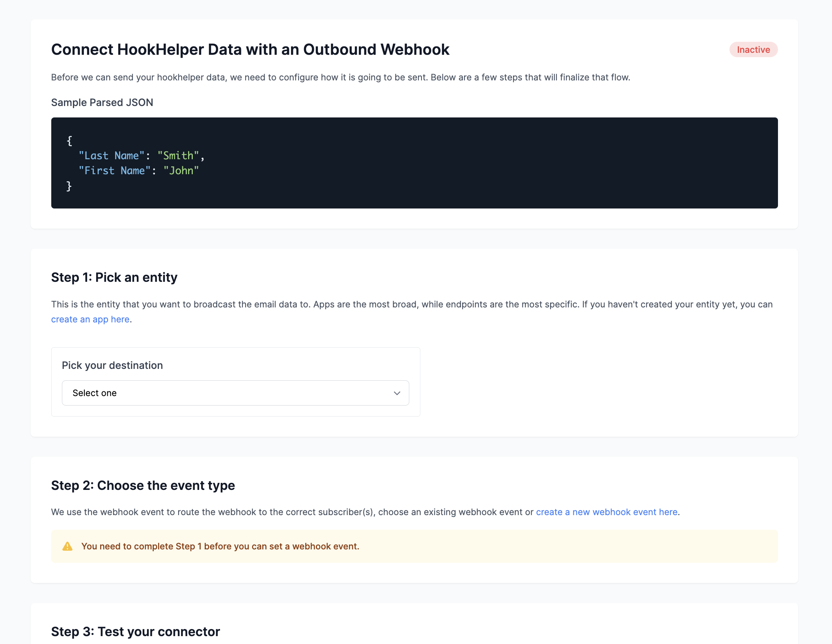Image resolution: width=832 pixels, height=644 pixels.
Task: Open 'create a new webhook event here' link
Action: 607,512
